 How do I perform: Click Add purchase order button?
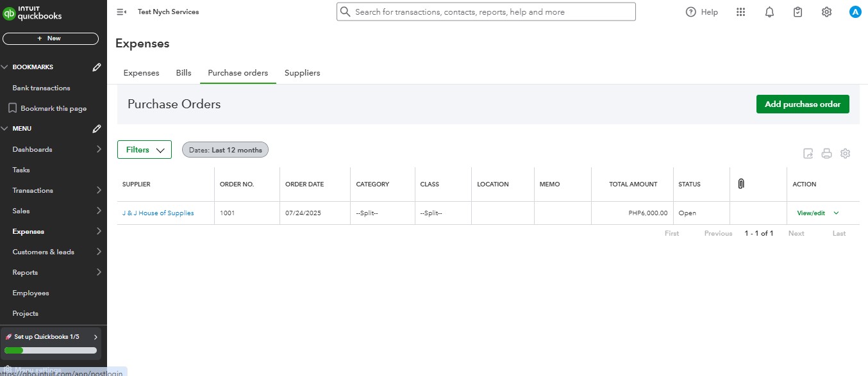point(803,104)
